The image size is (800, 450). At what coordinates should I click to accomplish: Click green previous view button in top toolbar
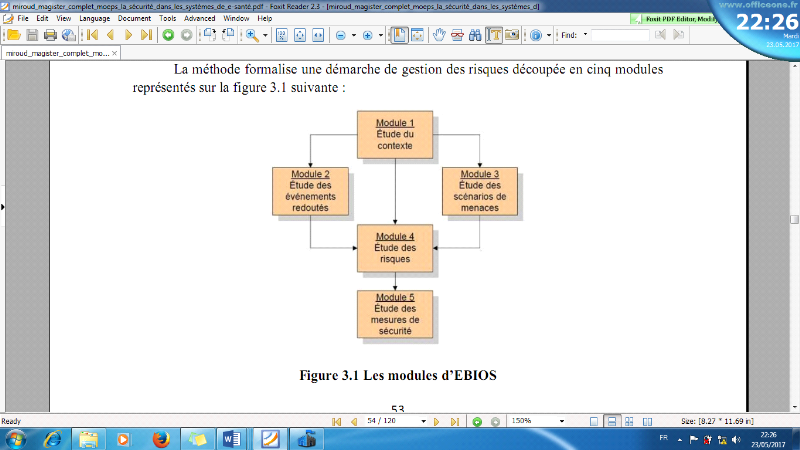coord(168,35)
